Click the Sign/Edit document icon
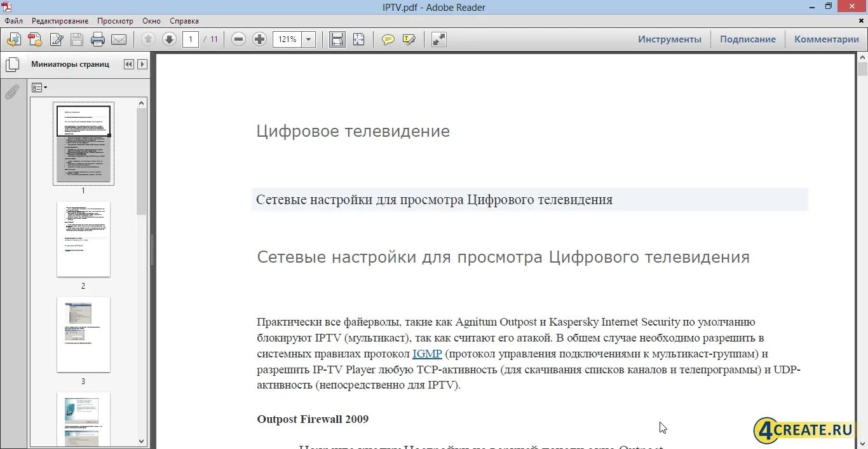The image size is (868, 449). (57, 39)
